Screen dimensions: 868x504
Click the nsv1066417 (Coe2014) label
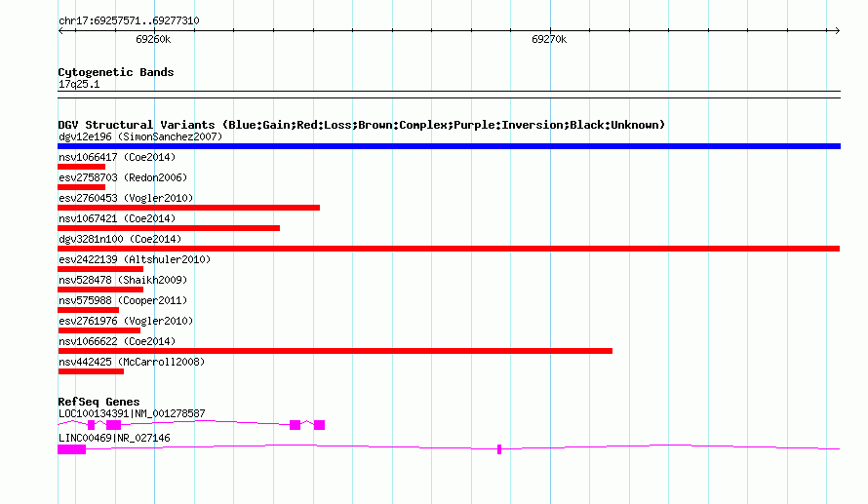click(x=117, y=157)
